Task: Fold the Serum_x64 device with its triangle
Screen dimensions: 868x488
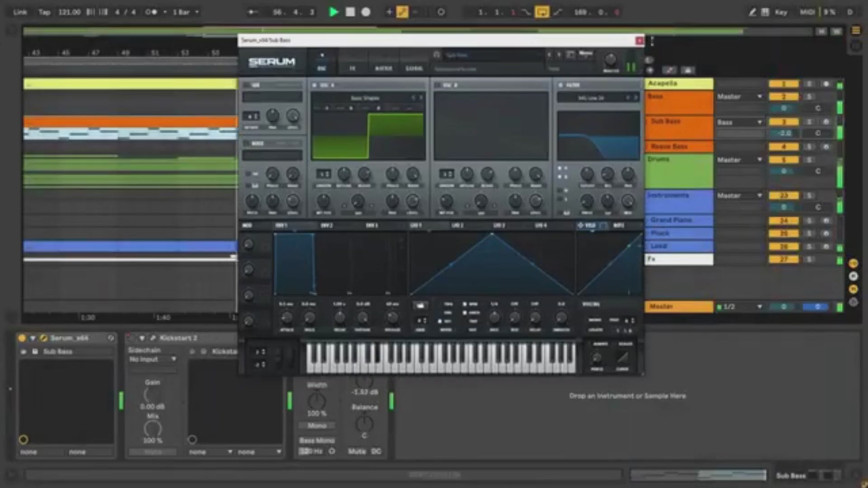Action: [33, 338]
